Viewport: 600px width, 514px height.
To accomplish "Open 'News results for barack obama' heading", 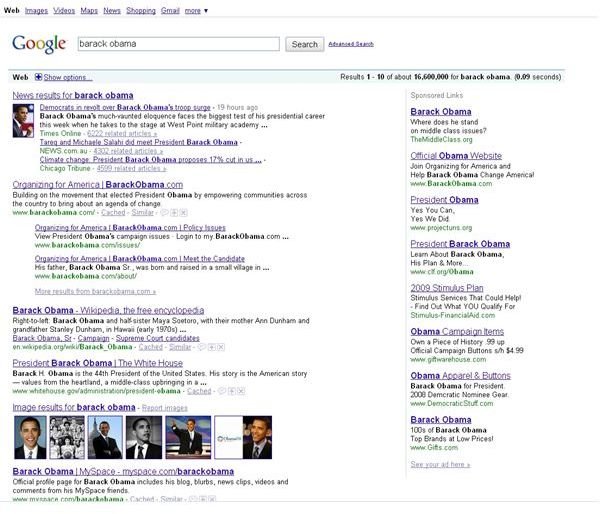I will (x=73, y=95).
